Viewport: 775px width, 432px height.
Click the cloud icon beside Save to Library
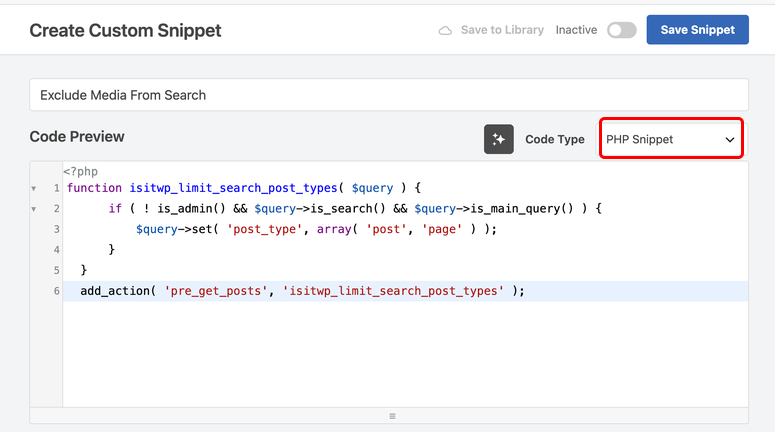click(x=445, y=31)
